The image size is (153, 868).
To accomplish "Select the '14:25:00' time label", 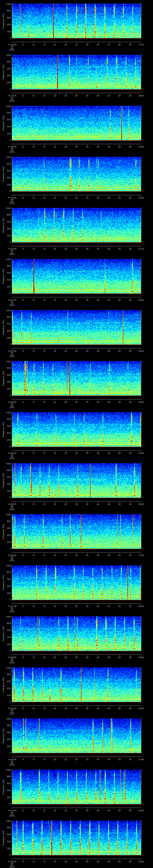I will coord(12,504).
